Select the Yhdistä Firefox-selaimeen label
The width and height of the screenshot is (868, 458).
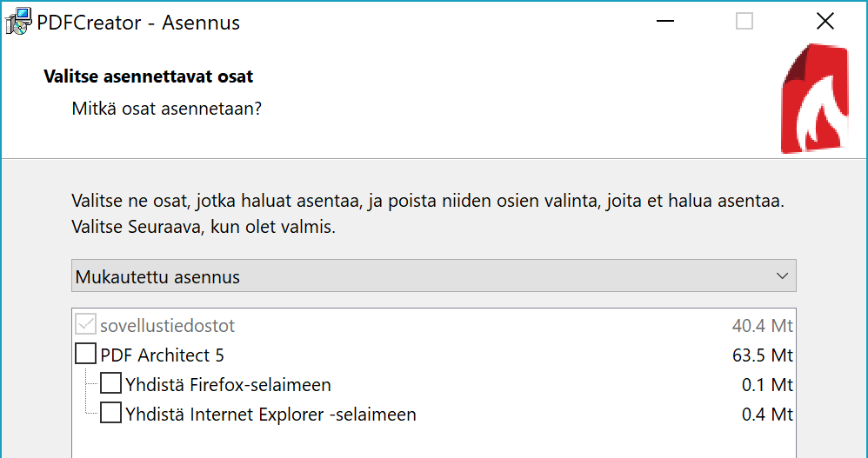pos(228,384)
